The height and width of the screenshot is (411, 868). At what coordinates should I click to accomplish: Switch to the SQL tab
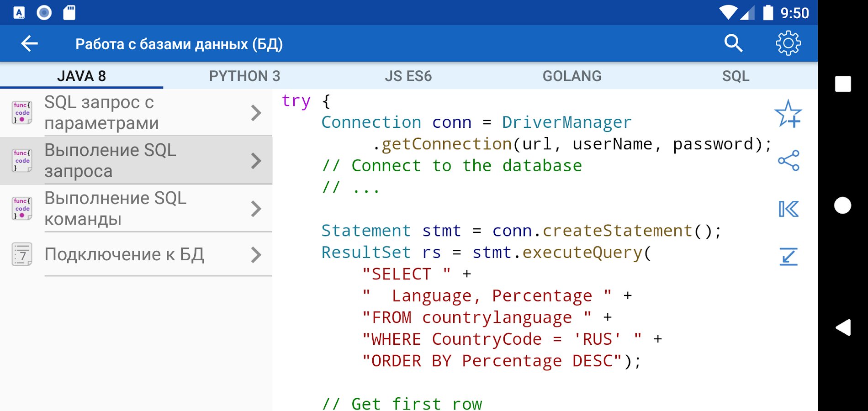[x=736, y=76]
